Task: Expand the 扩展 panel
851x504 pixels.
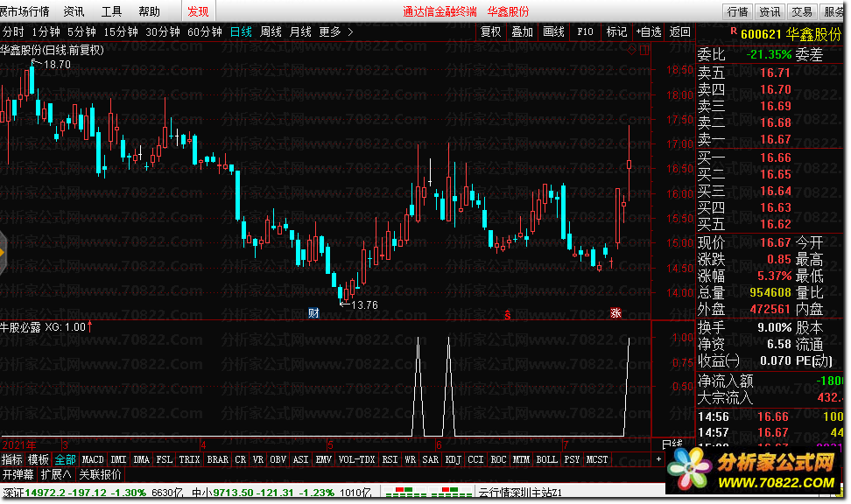Action: point(56,475)
